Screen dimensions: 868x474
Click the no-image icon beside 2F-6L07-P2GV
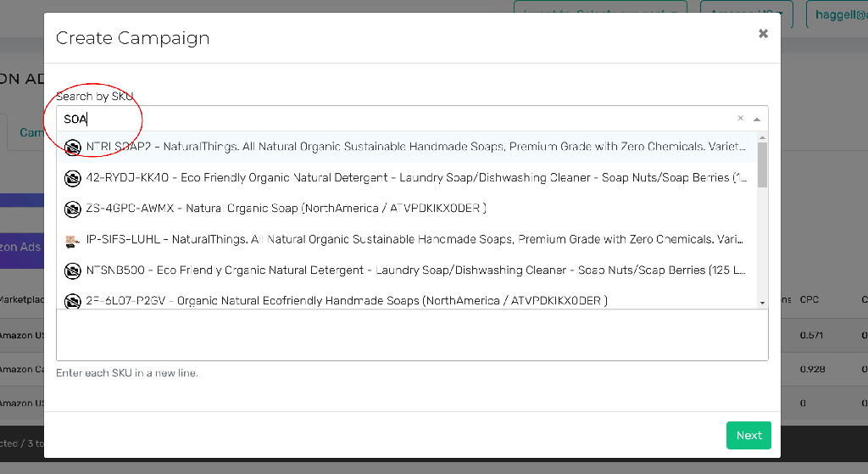73,301
